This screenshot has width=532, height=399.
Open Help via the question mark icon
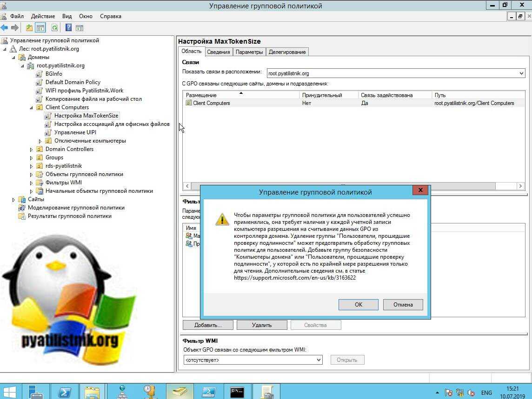[68, 28]
